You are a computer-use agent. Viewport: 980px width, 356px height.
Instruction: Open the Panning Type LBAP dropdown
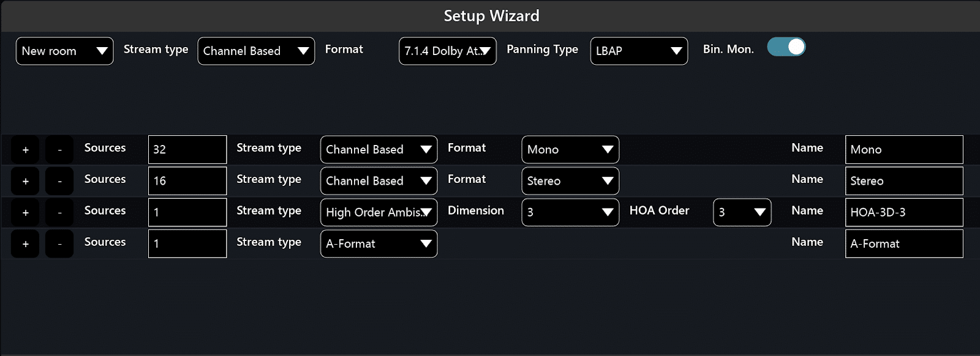pyautogui.click(x=638, y=51)
